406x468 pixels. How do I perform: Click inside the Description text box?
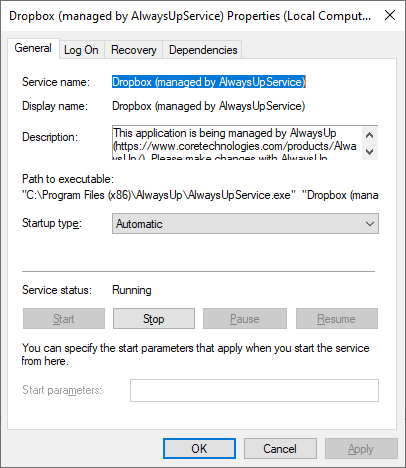click(237, 143)
